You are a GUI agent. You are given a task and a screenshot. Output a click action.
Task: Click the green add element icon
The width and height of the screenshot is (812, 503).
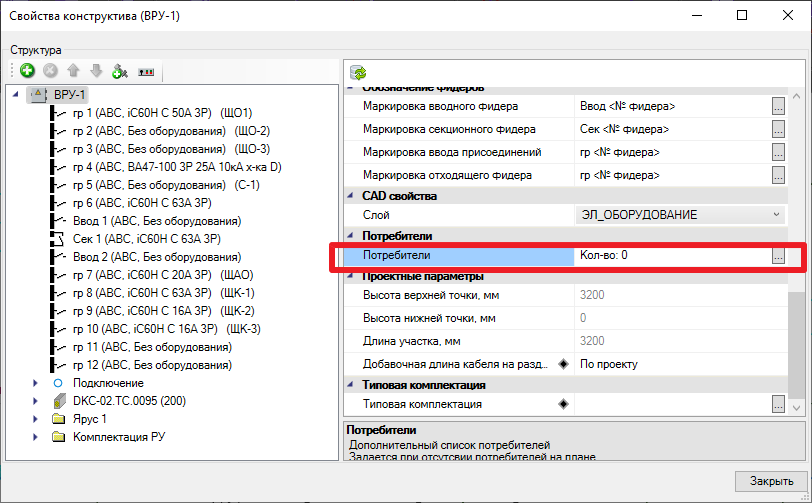(x=27, y=70)
